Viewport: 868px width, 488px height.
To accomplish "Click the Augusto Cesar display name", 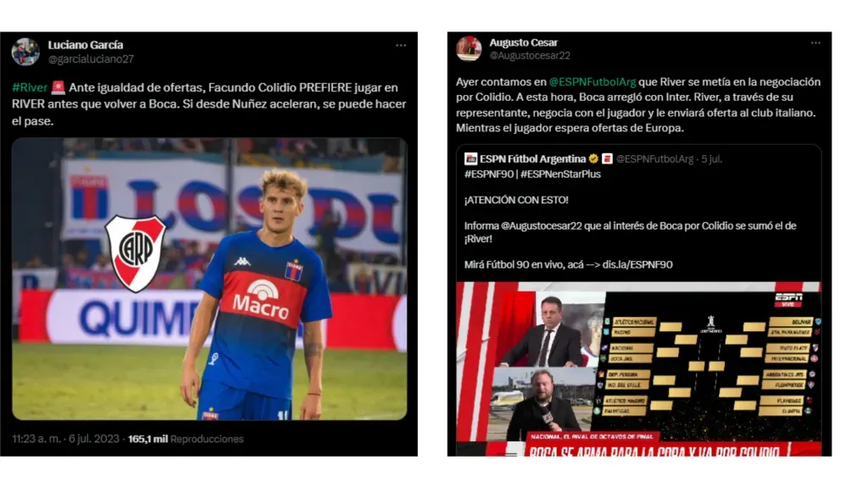I will (523, 42).
